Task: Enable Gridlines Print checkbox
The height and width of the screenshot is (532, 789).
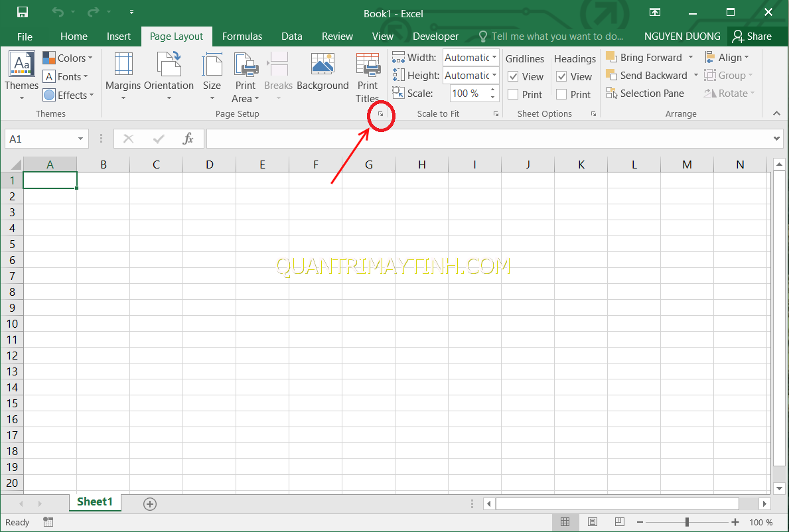Action: (513, 94)
